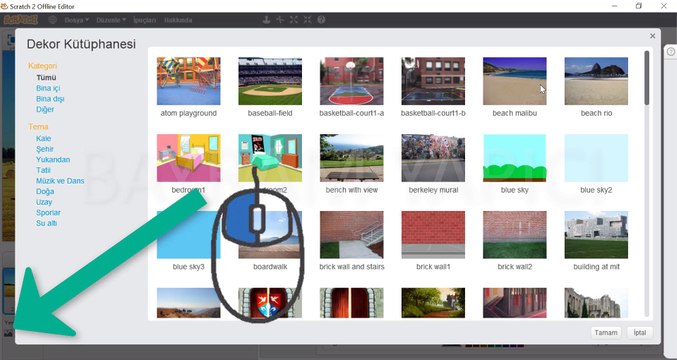
Task: Open the İpuçları menu item
Action: pyautogui.click(x=144, y=20)
